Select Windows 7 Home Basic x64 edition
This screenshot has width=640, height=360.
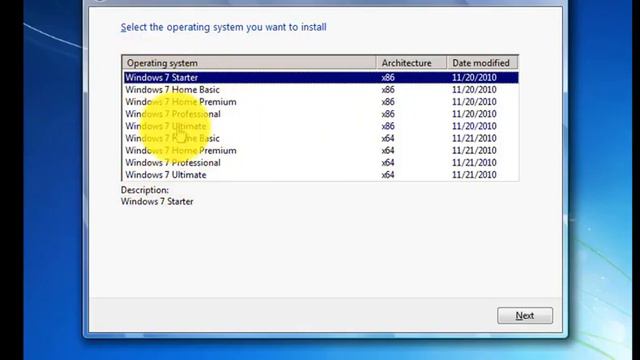tap(321, 138)
